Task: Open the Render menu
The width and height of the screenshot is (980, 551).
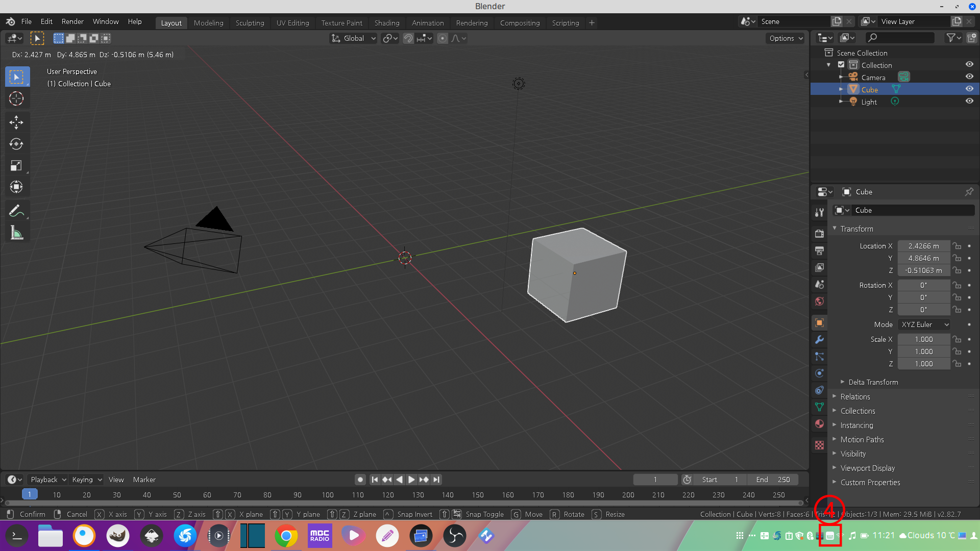Action: pyautogui.click(x=72, y=21)
